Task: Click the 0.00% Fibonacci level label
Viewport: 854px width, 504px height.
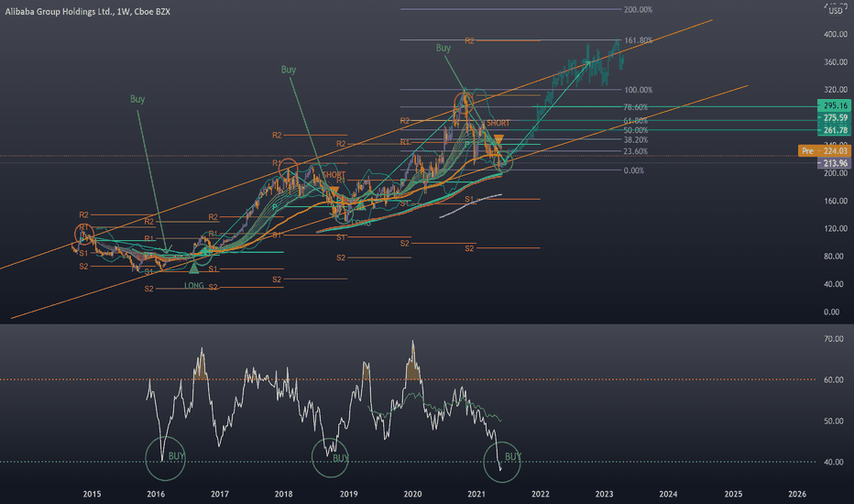Action: (x=633, y=170)
